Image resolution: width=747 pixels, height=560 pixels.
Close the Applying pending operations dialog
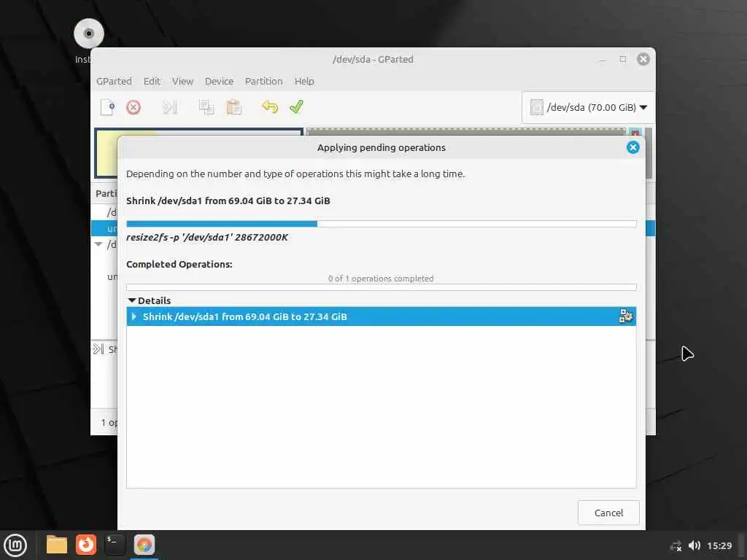click(x=632, y=147)
